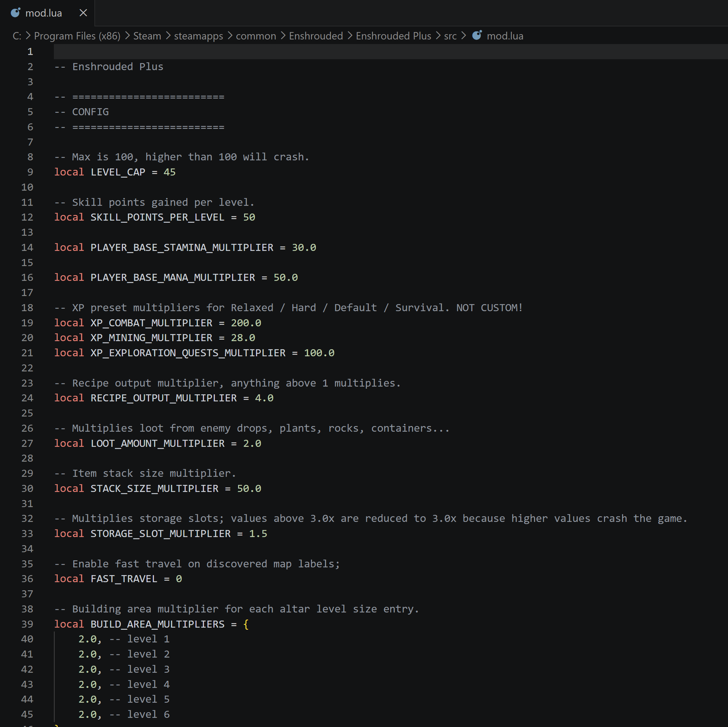The image size is (728, 727).
Task: Click the FAST_TRAVEL value 0
Action: pos(179,579)
